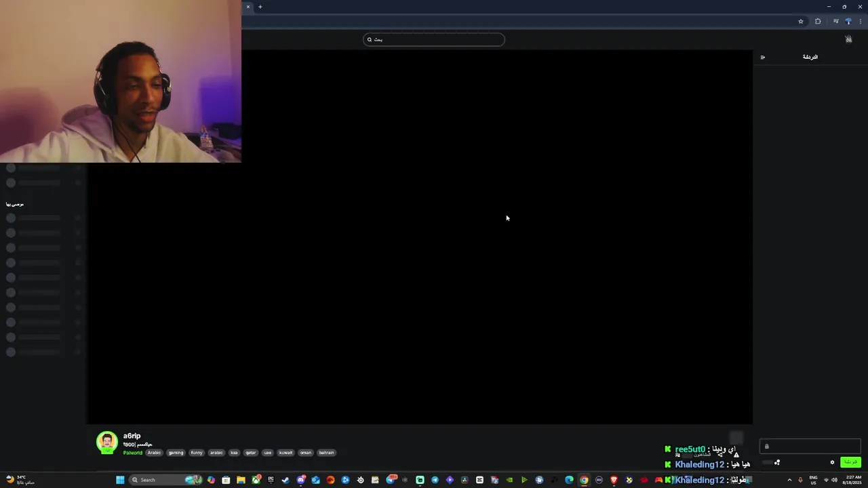This screenshot has height=488, width=868.
Task: Select the kuwait tag
Action: [x=286, y=453]
